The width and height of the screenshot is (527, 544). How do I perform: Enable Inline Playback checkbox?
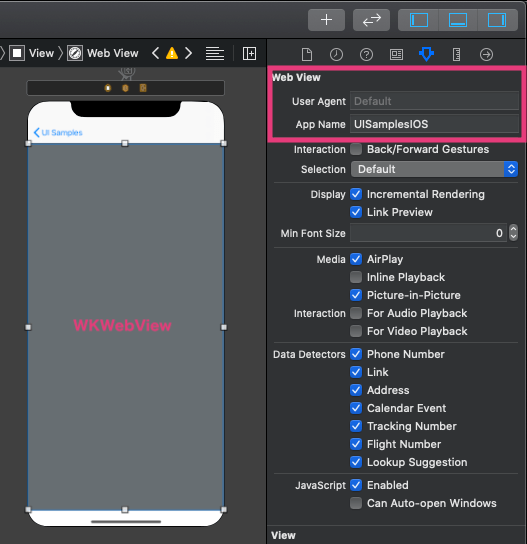point(356,277)
